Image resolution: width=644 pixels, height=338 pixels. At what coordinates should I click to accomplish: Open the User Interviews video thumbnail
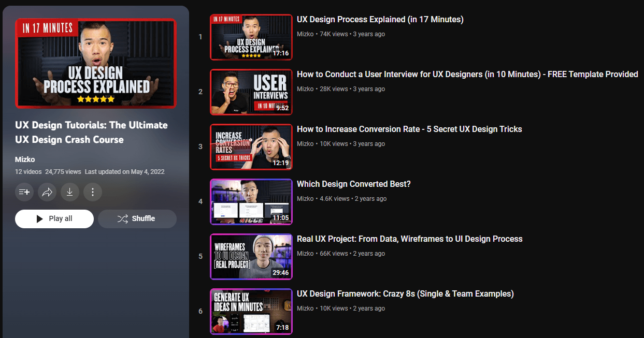(251, 92)
